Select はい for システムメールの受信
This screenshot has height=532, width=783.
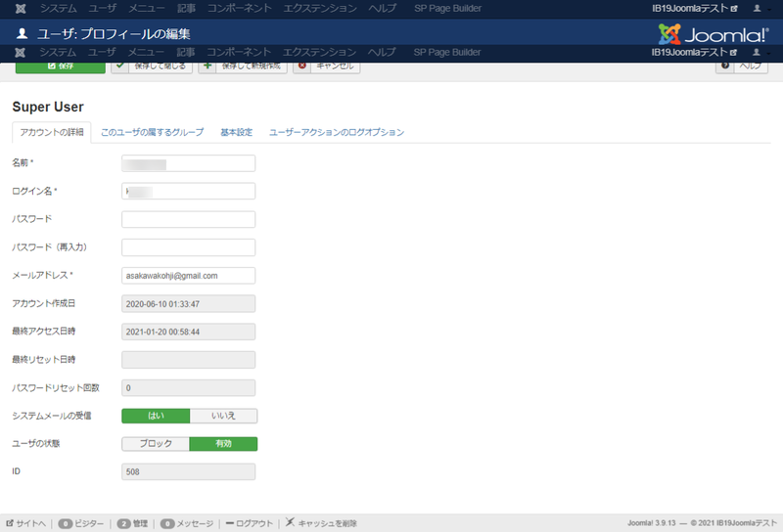pos(156,416)
